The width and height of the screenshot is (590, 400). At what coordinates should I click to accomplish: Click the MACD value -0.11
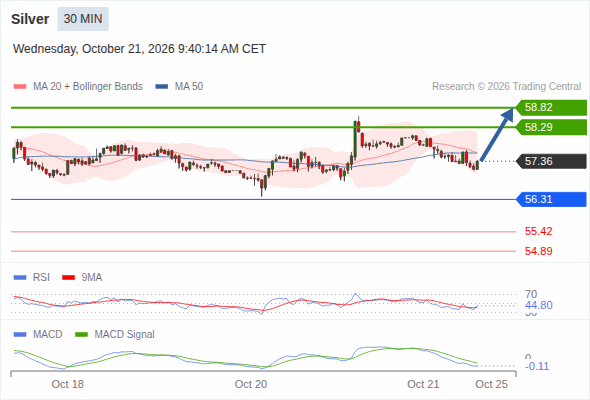click(x=537, y=366)
